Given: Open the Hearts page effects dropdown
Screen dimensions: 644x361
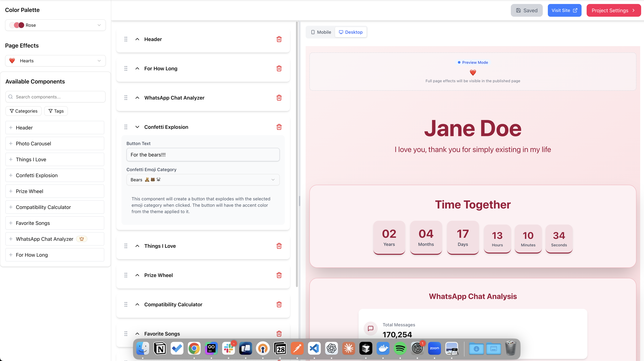Looking at the screenshot, I should [x=55, y=61].
